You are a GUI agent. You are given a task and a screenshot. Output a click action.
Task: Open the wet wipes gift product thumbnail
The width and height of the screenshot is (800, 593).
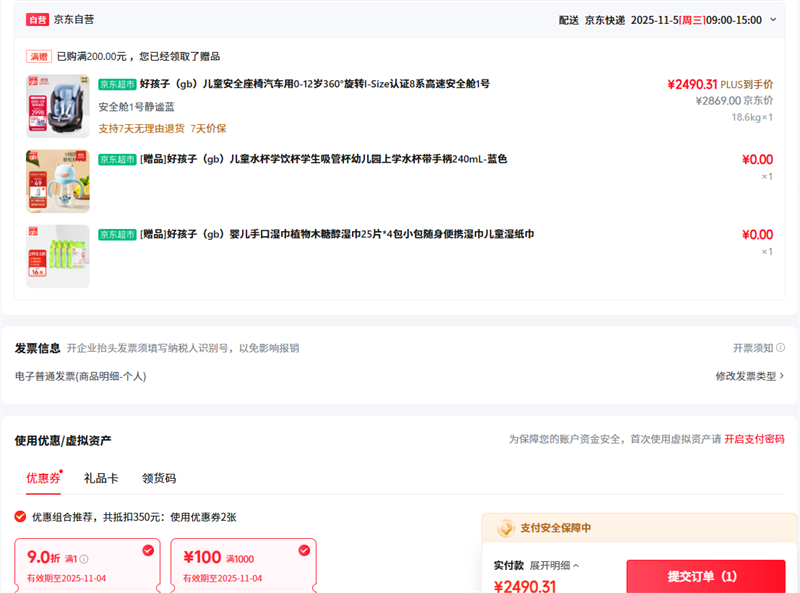pos(58,256)
